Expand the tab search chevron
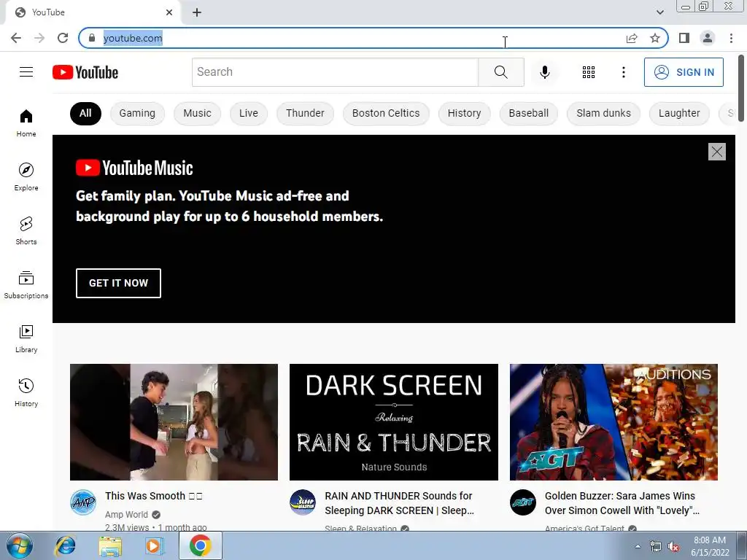Viewport: 747px width, 560px height. pyautogui.click(x=659, y=12)
